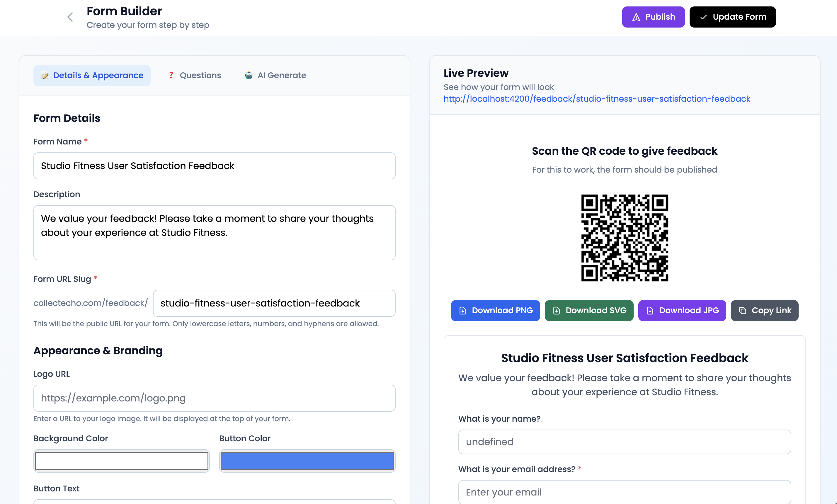The image size is (837, 504).
Task: Click the copy icon in Copy Link
Action: tap(743, 311)
